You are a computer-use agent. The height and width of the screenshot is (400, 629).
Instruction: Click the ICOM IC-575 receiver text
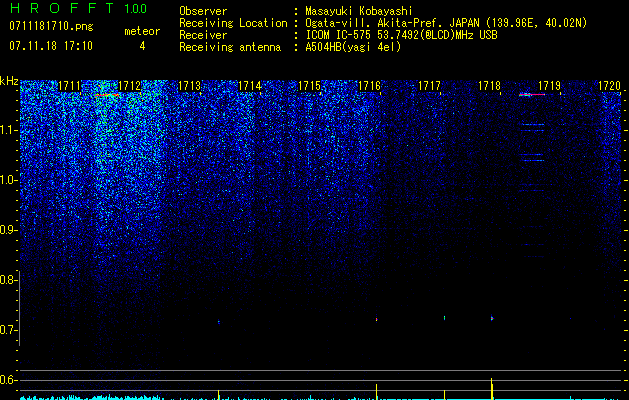pos(401,35)
